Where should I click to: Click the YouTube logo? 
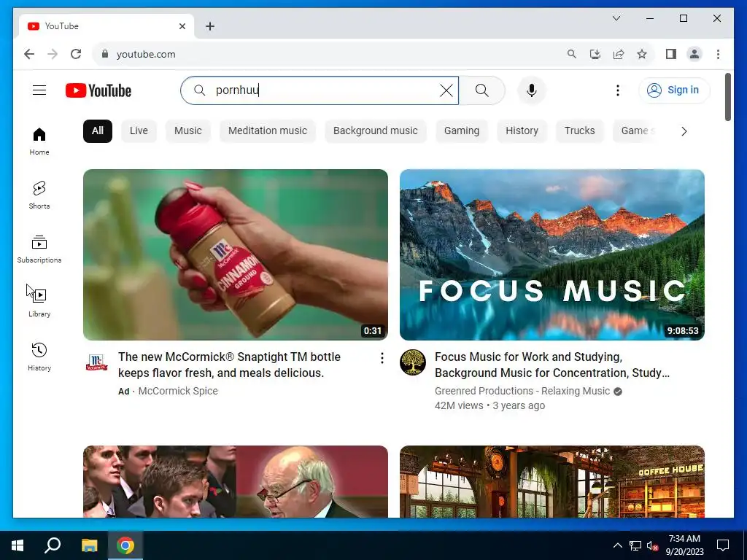98,90
